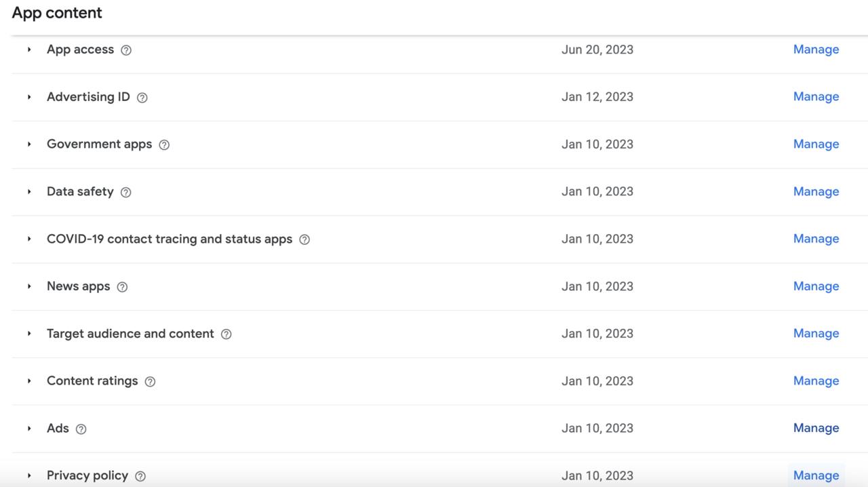Screen dimensions: 868x487
Task: Open COVID-19 contact tracing help icon
Action: click(x=304, y=239)
